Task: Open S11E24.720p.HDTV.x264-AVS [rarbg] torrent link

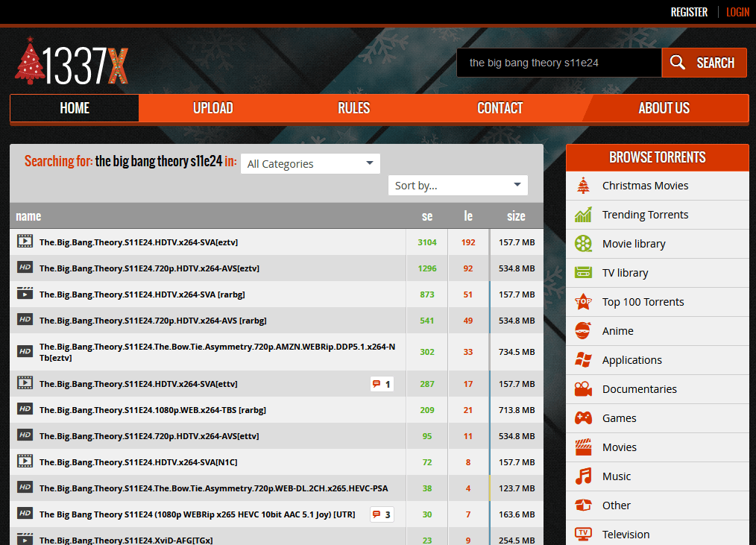Action: tap(153, 321)
